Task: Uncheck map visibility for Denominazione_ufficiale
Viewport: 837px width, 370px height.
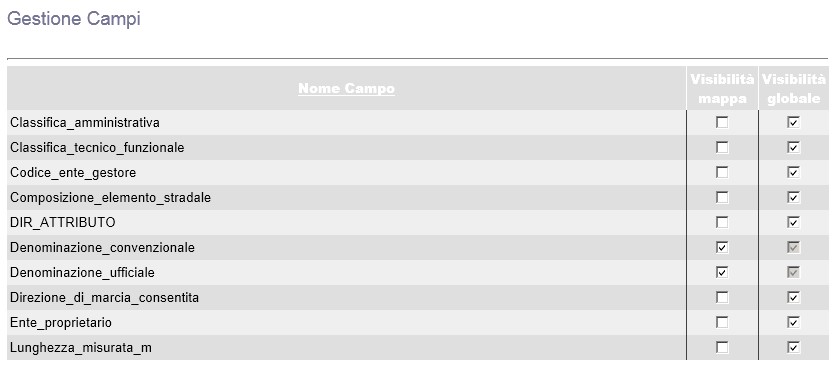Action: click(x=722, y=272)
